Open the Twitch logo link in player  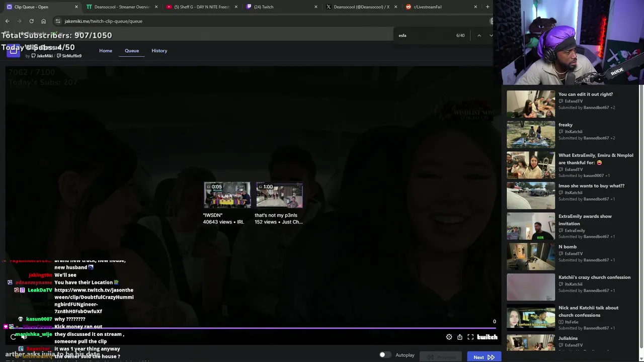tap(487, 337)
